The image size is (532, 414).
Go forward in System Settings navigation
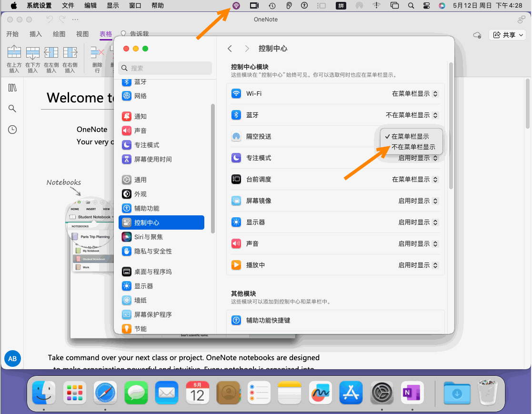247,49
